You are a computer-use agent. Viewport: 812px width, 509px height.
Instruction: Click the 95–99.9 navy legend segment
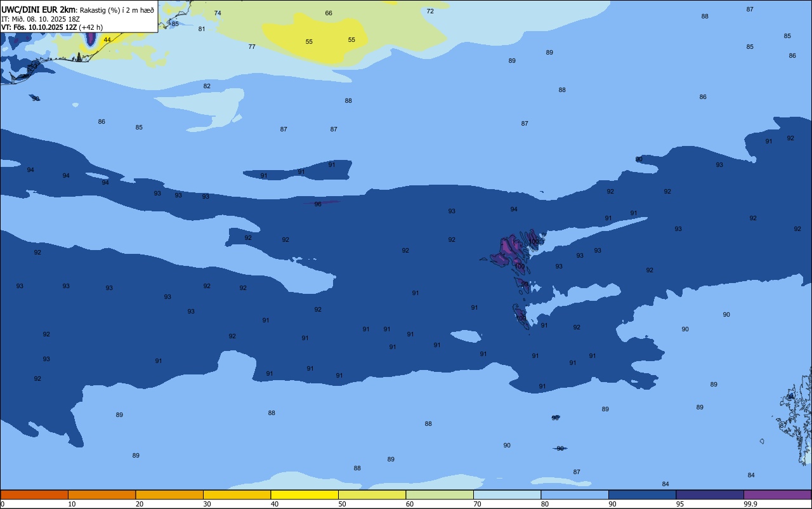[710, 494]
